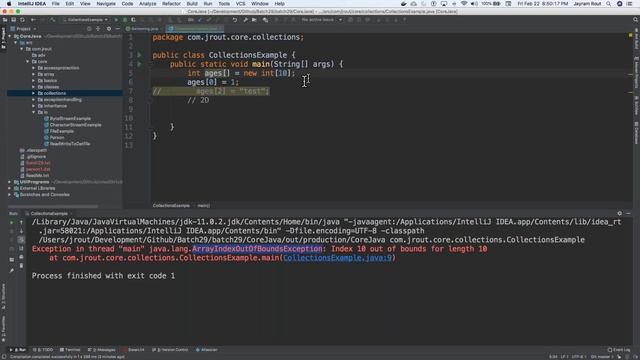Click the Build hammer icon in toolbar
The width and height of the screenshot is (640, 360).
point(53,20)
